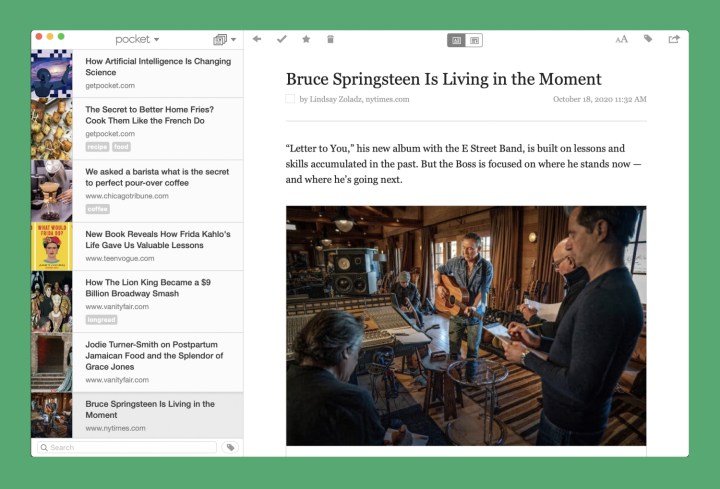Image resolution: width=720 pixels, height=489 pixels.
Task: Favorite the article using the star icon
Action: (306, 39)
